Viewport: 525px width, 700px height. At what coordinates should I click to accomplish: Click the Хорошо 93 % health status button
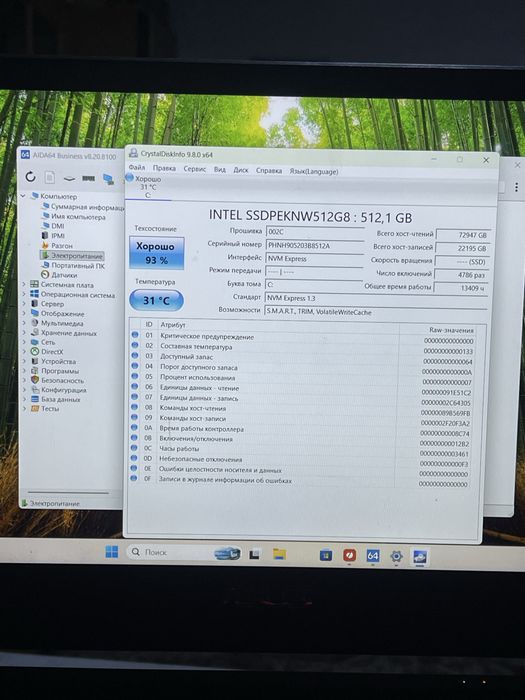pyautogui.click(x=157, y=253)
